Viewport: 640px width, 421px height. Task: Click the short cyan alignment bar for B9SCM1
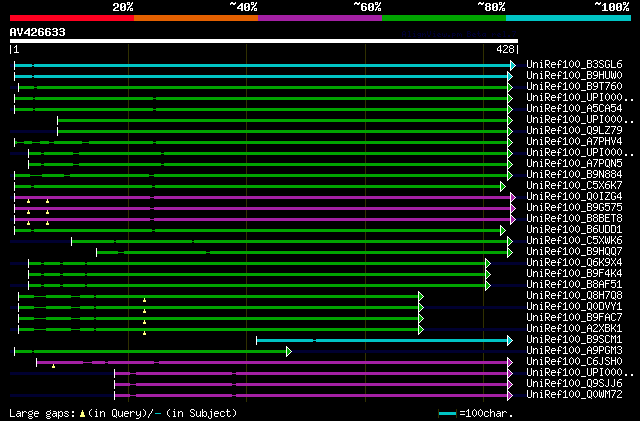point(382,341)
